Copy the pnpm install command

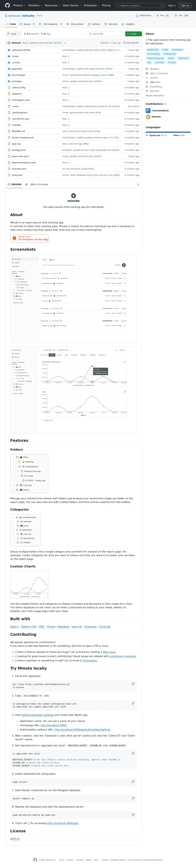(133, 781)
